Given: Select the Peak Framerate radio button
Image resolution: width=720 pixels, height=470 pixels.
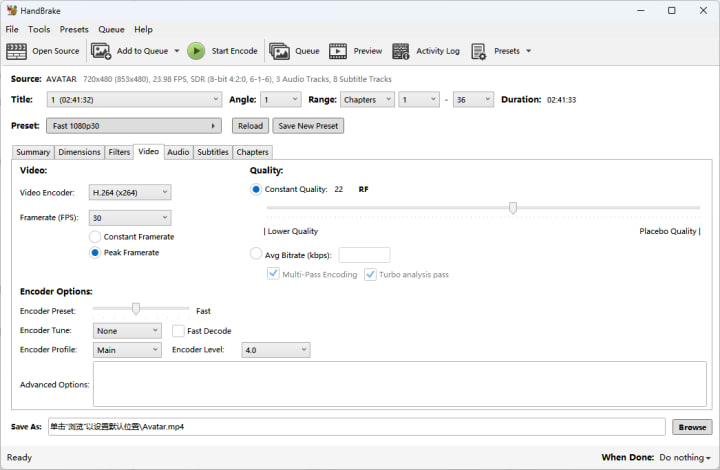Looking at the screenshot, I should tap(95, 252).
